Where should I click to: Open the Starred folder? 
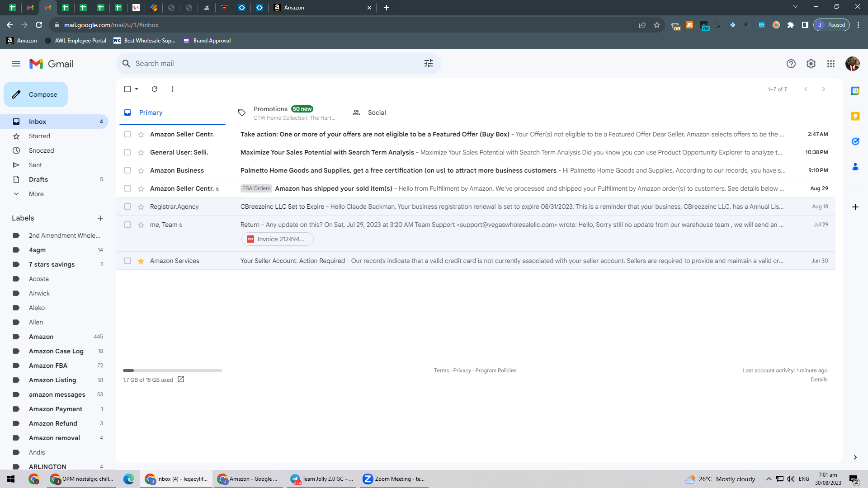pos(39,136)
